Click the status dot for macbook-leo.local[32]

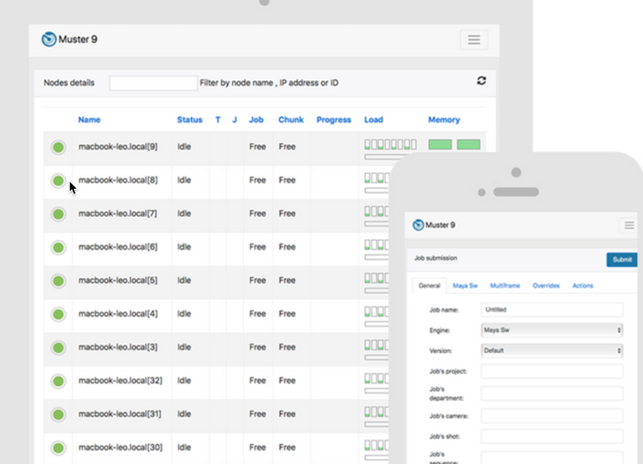click(x=58, y=381)
